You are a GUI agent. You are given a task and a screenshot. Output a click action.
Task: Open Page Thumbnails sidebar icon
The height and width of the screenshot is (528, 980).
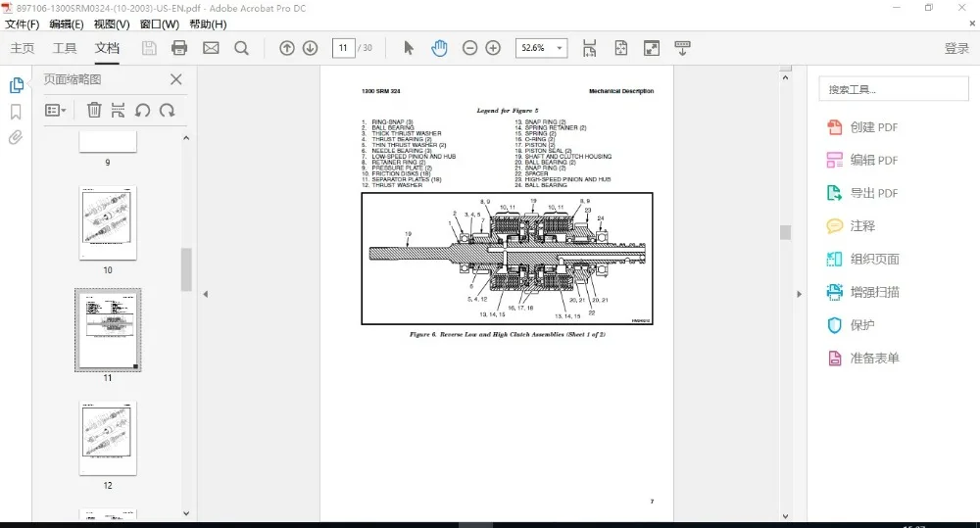pos(17,85)
